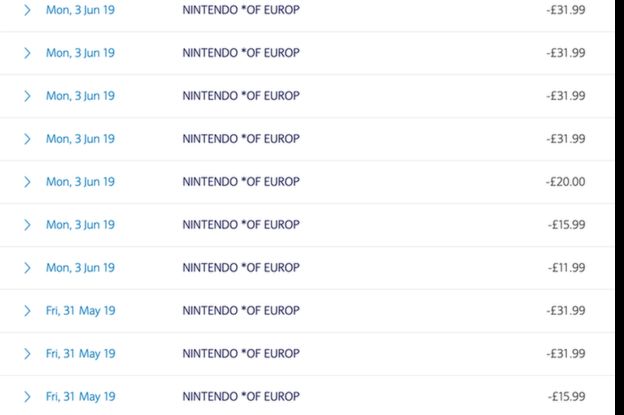Expand the Mon 3 Jun -£15.99 transaction chevron

pos(27,225)
